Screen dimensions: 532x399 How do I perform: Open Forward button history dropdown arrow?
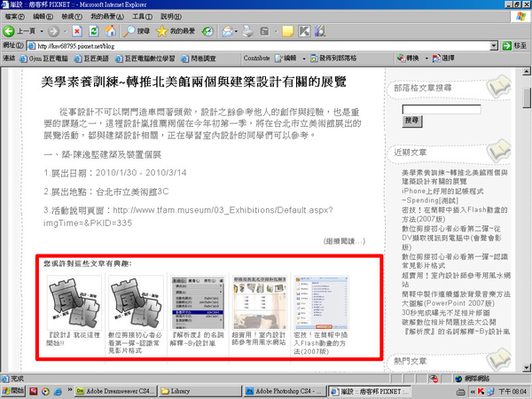65,32
